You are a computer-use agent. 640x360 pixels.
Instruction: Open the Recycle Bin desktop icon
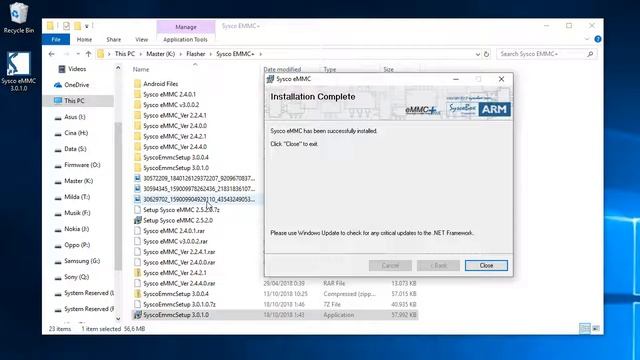point(18,18)
